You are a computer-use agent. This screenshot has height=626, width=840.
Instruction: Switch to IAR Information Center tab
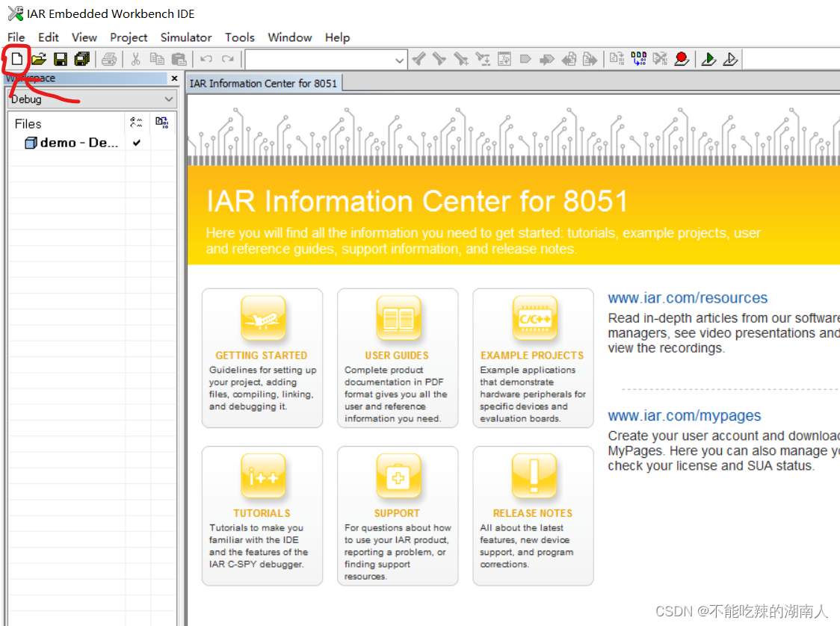[x=263, y=83]
